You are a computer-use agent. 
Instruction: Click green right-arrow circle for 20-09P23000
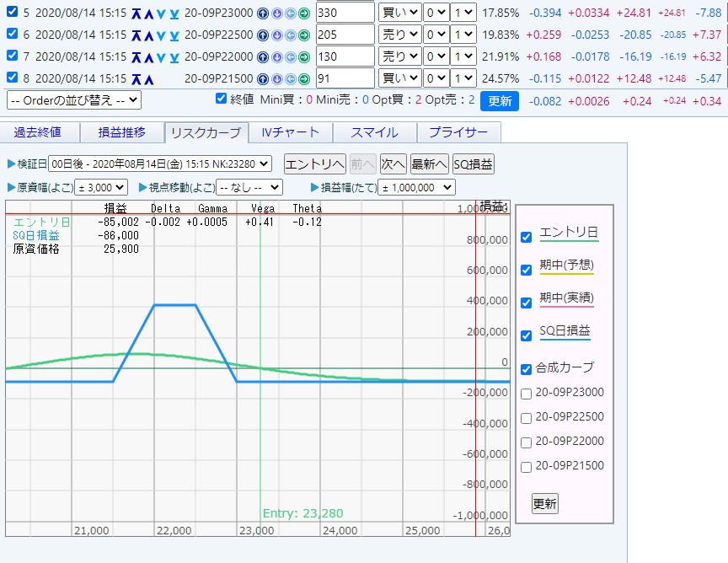[x=304, y=13]
